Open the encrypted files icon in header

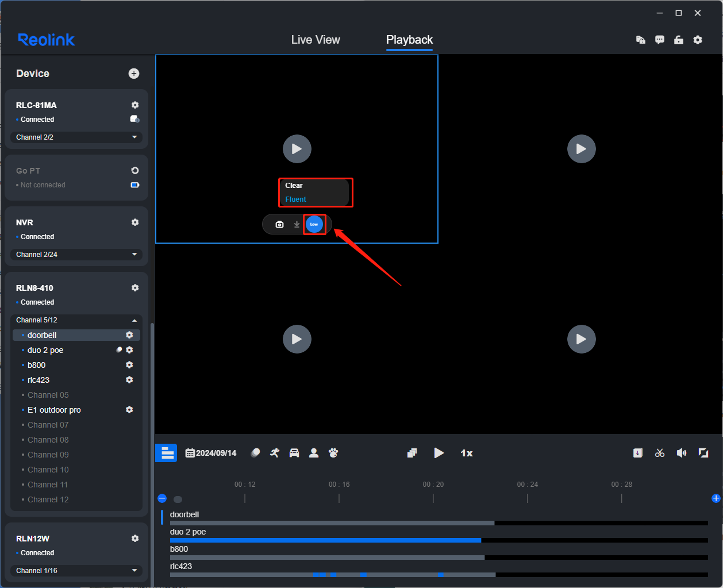(641, 40)
